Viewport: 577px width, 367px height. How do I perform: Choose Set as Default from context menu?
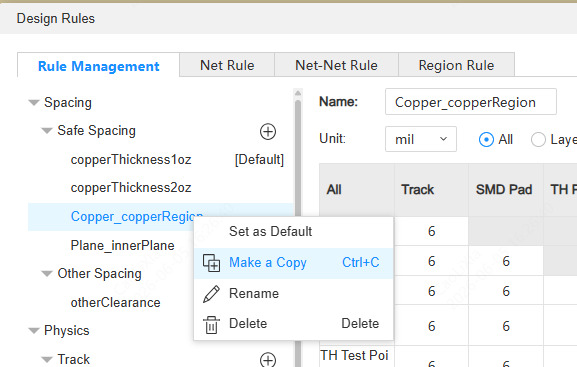pyautogui.click(x=294, y=232)
